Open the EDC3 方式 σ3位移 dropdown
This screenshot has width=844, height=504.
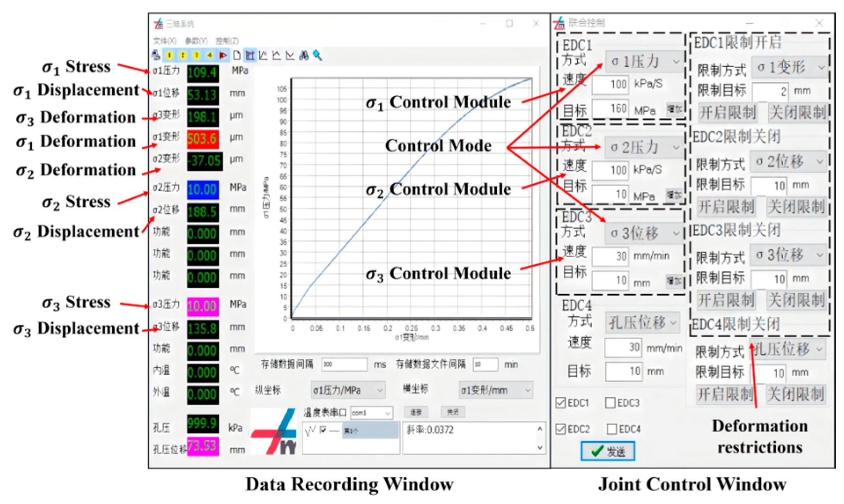[x=644, y=233]
